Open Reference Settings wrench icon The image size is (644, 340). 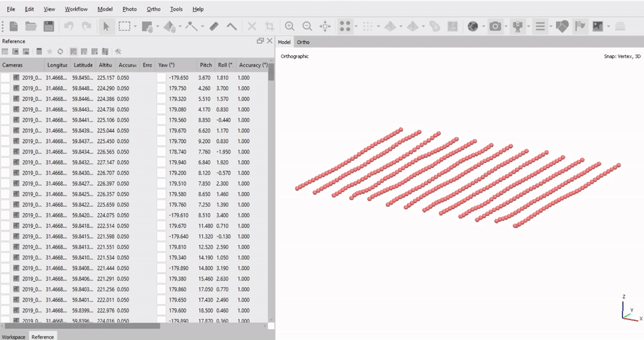[118, 51]
